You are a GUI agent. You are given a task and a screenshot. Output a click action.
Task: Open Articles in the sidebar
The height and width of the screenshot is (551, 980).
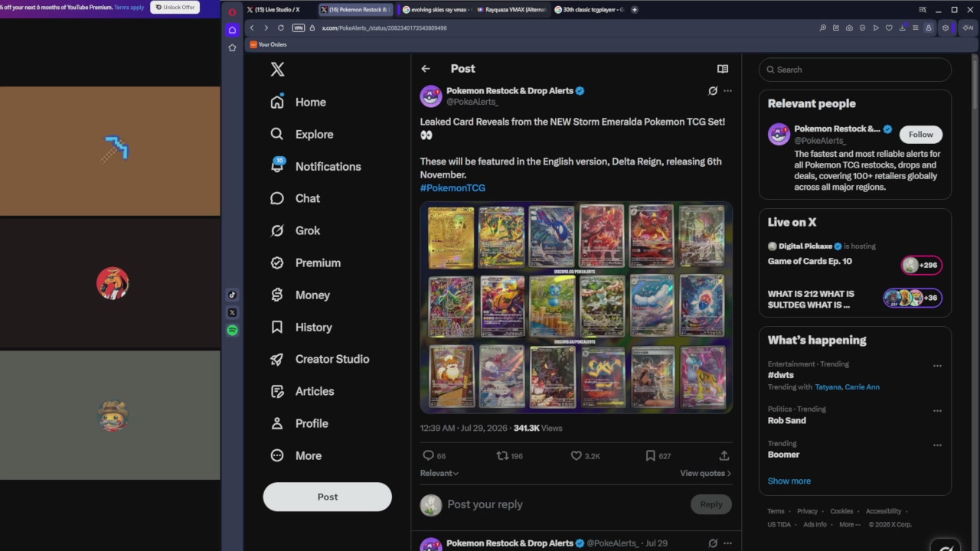pos(302,391)
